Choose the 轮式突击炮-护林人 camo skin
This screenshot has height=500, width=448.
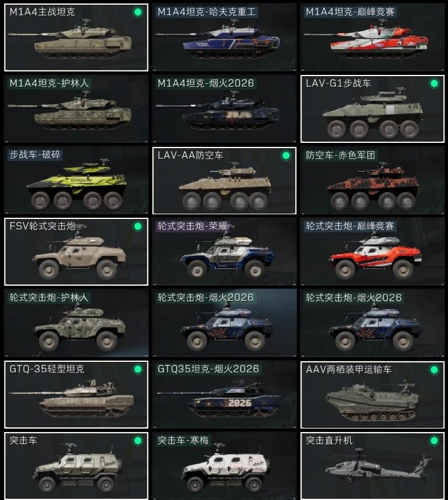[x=76, y=323]
